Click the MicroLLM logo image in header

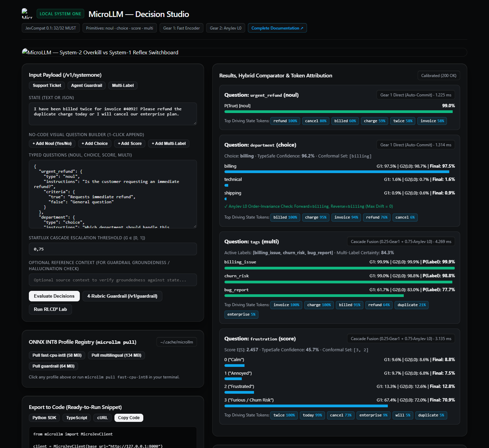(x=27, y=14)
